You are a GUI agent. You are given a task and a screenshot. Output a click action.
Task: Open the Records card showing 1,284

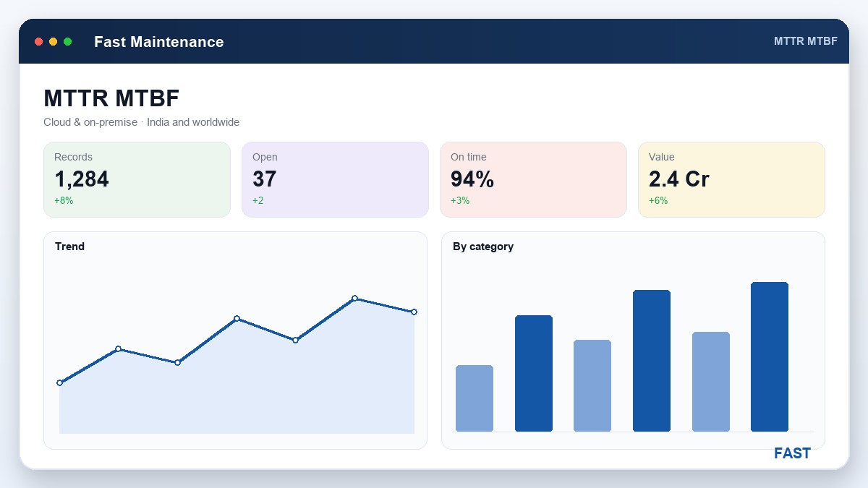pos(137,179)
